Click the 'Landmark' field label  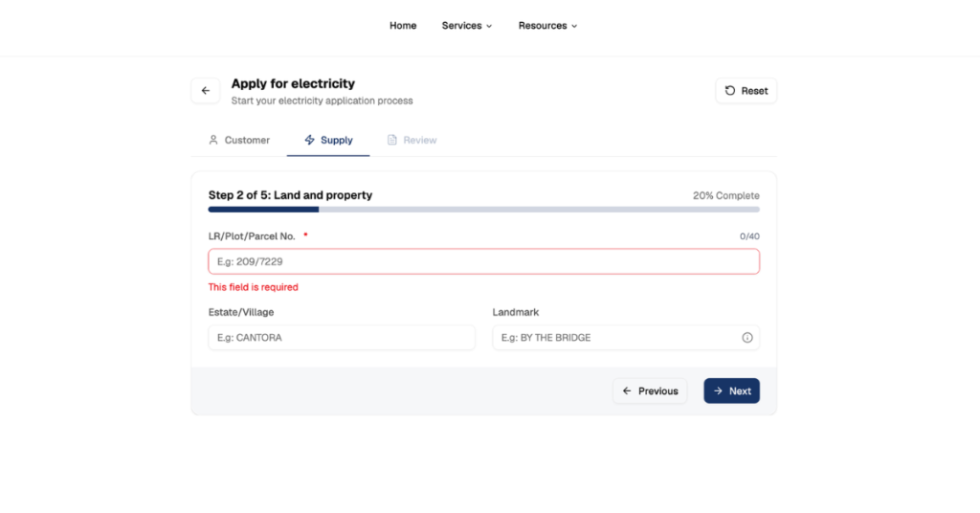coord(516,312)
